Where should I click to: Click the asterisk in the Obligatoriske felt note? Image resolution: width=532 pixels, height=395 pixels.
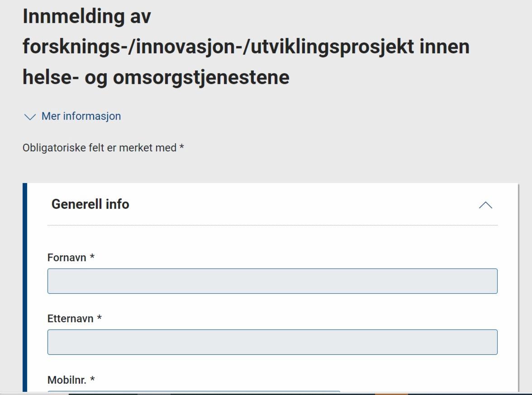point(182,148)
